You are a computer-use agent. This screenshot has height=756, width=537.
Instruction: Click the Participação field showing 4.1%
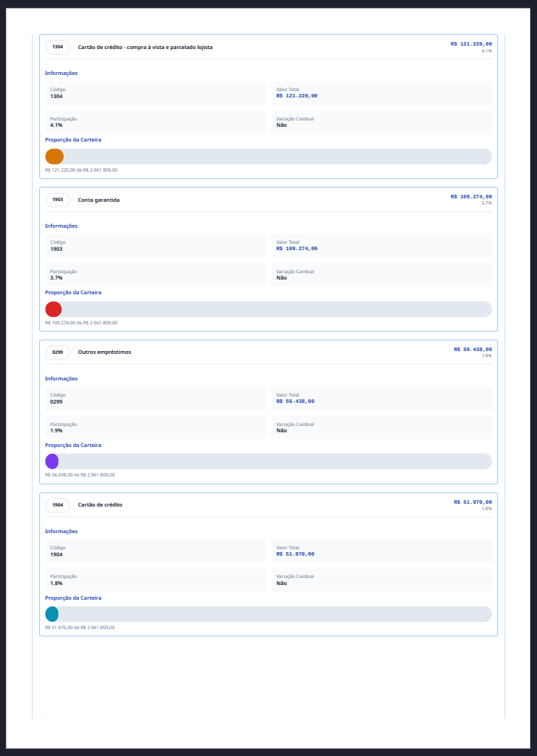coord(156,122)
